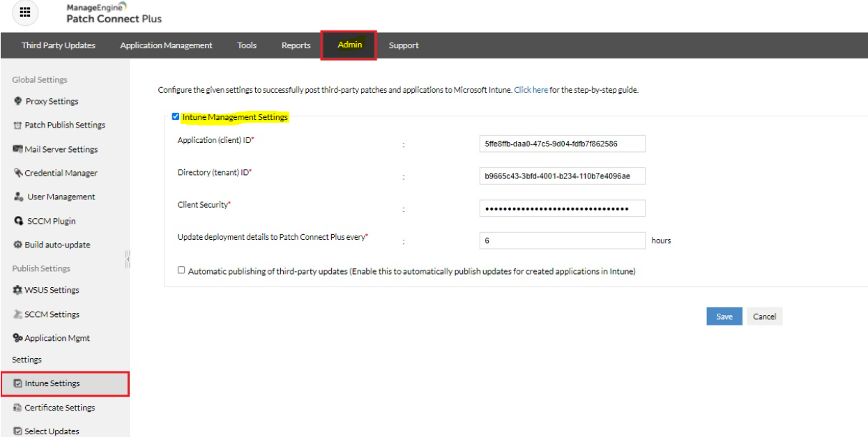Click the SCCM Plugin icon
The height and width of the screenshot is (437, 868).
point(19,221)
